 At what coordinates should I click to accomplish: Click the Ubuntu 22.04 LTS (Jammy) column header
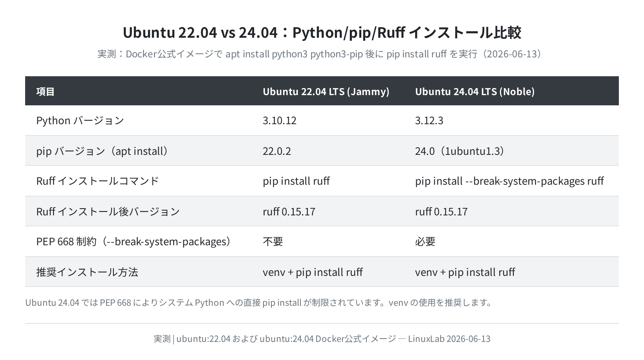coord(326,92)
